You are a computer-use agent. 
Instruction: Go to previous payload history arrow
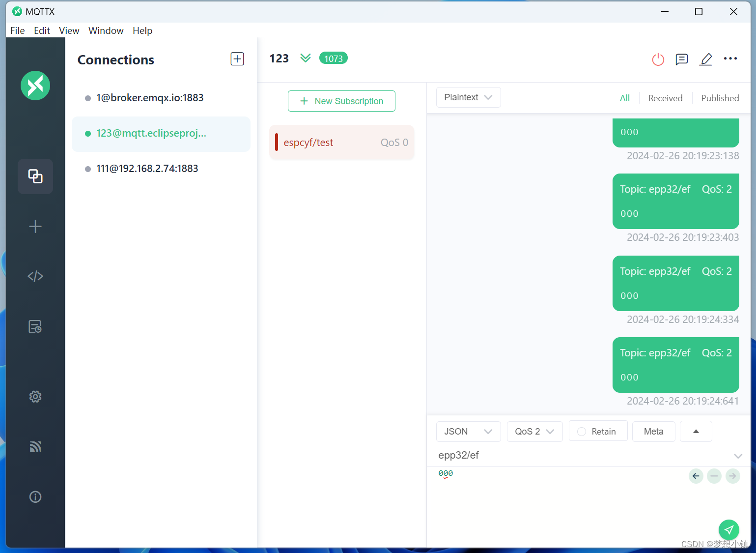click(696, 476)
